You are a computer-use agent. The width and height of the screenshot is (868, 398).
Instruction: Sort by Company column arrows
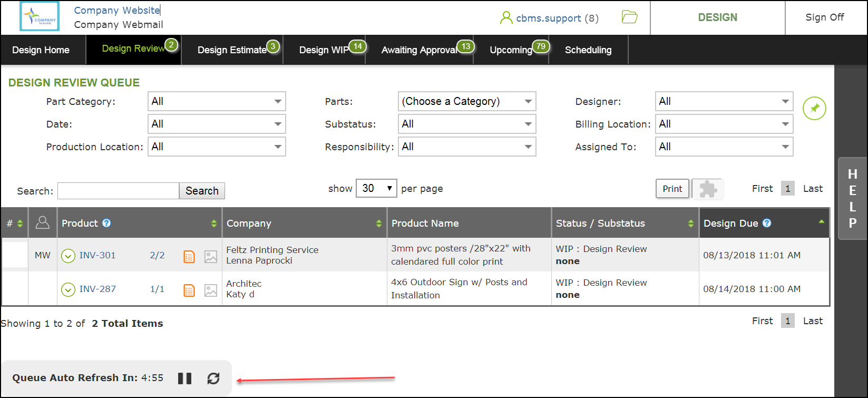(x=378, y=224)
